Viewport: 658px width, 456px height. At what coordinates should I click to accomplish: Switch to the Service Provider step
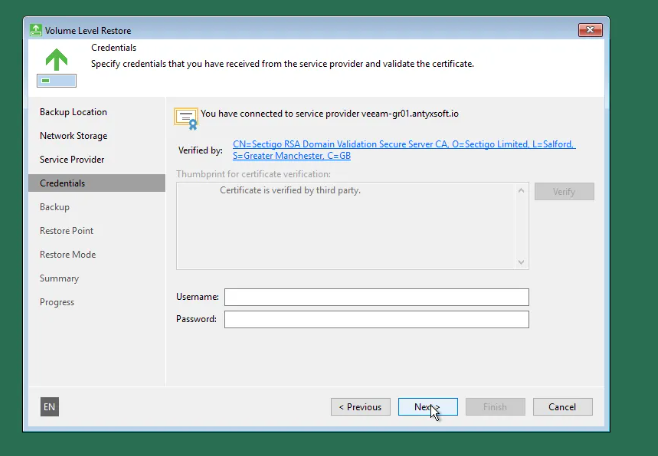[72, 160]
